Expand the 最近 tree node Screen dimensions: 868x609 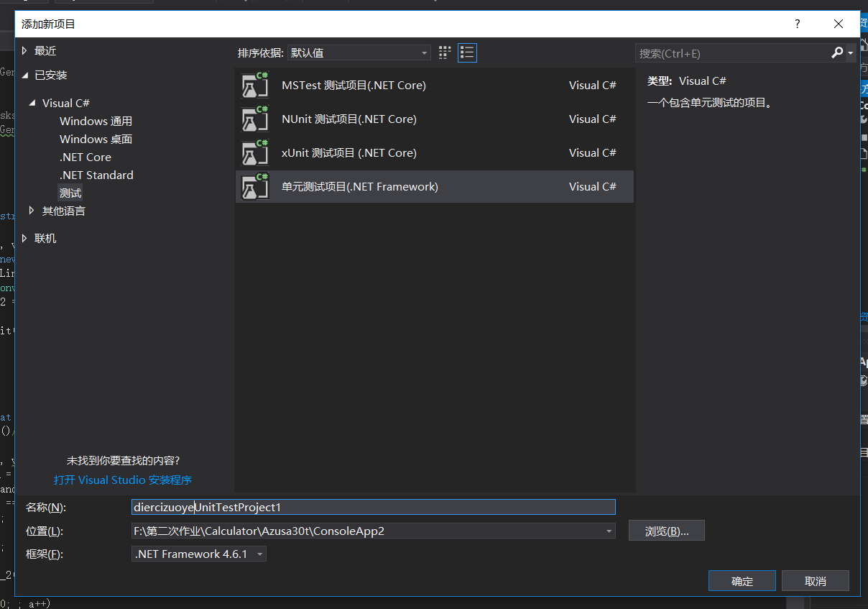[25, 50]
